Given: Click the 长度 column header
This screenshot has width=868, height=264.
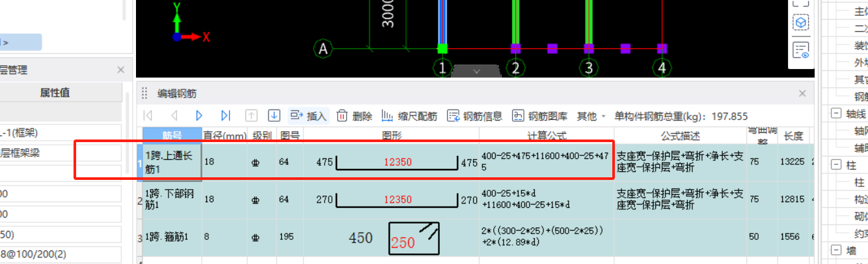Looking at the screenshot, I should pos(794,136).
